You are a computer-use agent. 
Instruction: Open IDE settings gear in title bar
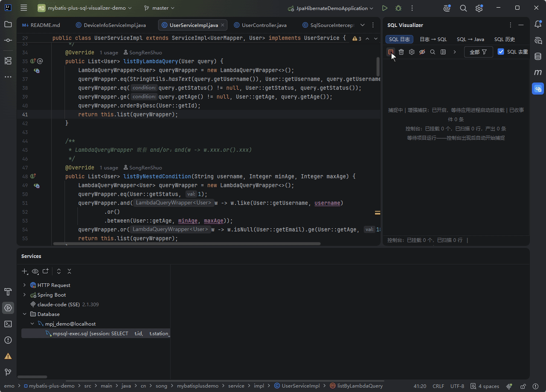pyautogui.click(x=479, y=8)
